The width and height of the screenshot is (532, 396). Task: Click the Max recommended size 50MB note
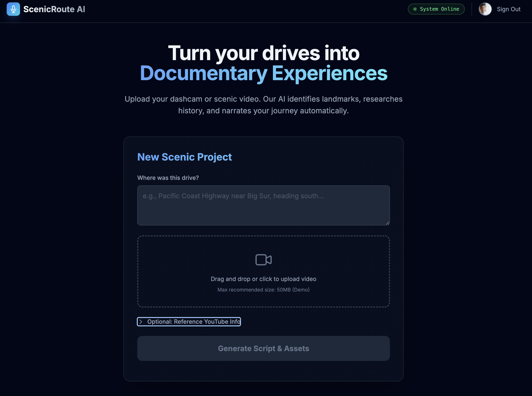click(263, 290)
